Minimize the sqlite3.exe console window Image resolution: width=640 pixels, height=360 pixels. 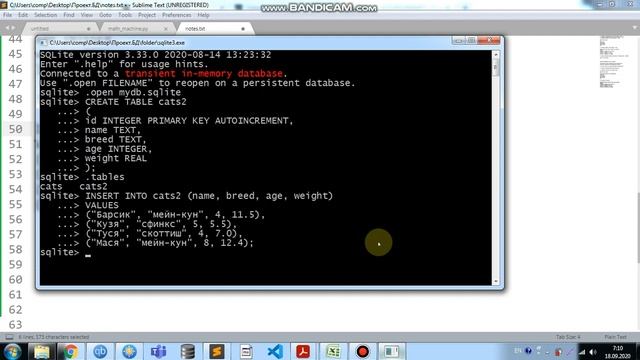pyautogui.click(x=458, y=40)
